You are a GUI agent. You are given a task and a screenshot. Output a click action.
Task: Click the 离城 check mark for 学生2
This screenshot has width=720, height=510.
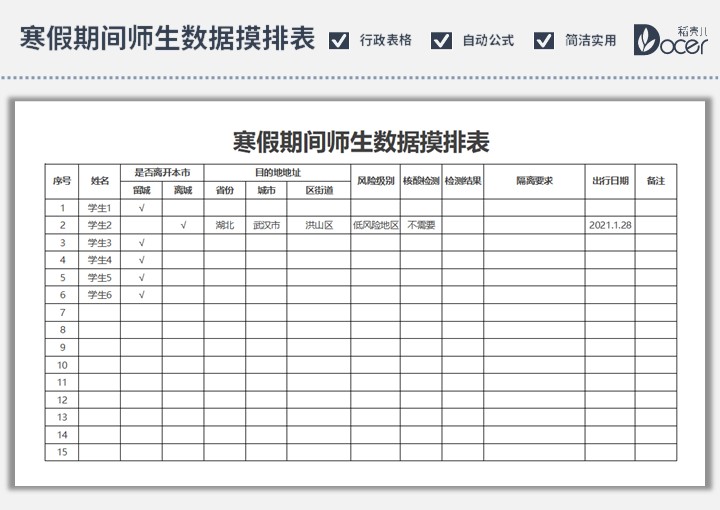183,225
